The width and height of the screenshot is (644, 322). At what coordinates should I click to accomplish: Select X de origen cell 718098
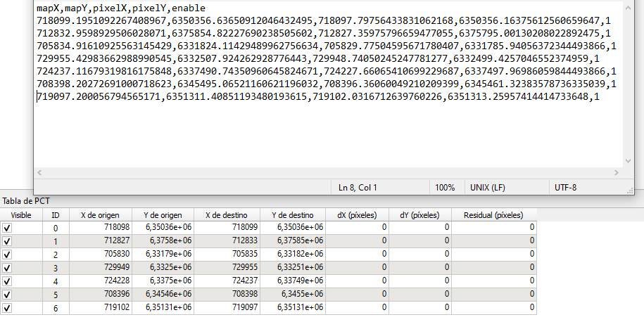(100, 228)
